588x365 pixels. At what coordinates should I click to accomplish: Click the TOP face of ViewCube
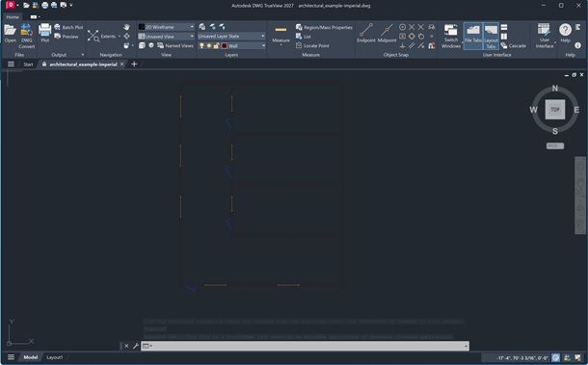click(554, 110)
